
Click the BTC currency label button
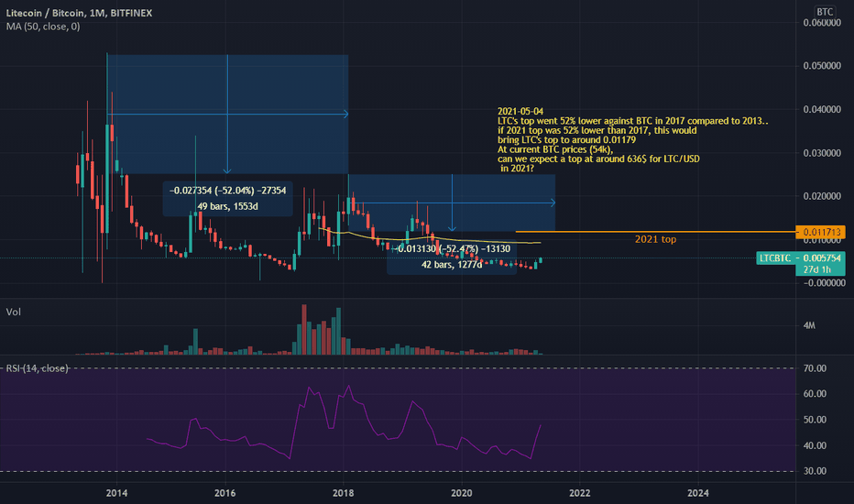[825, 11]
